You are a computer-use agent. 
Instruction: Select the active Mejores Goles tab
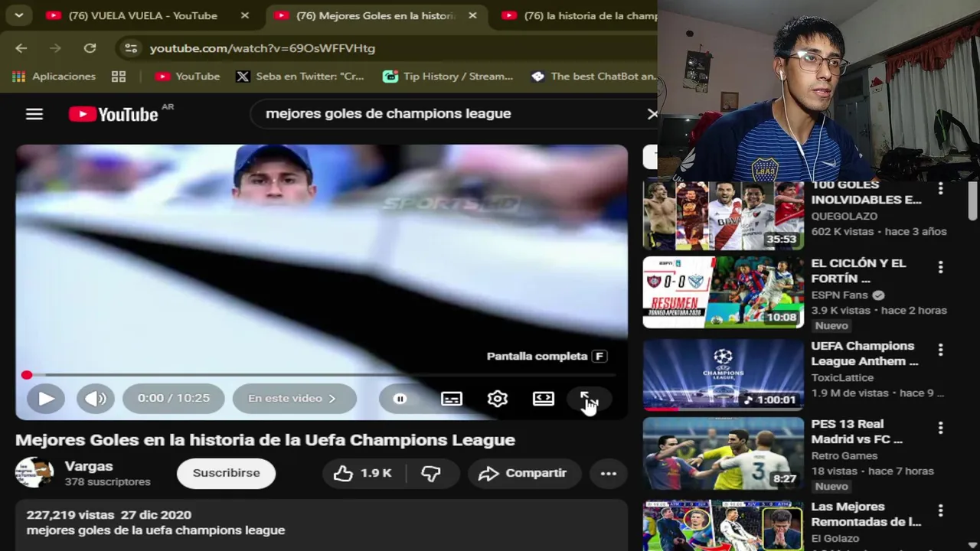375,15
